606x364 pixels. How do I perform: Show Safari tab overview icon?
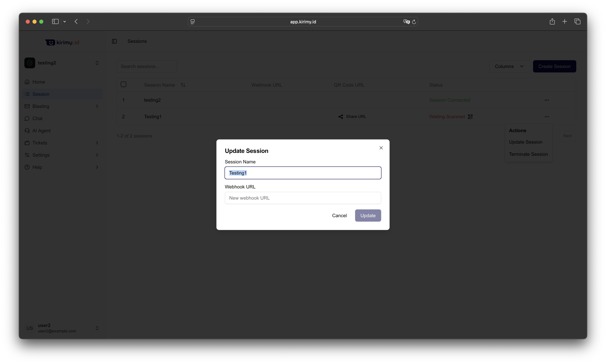click(x=577, y=22)
